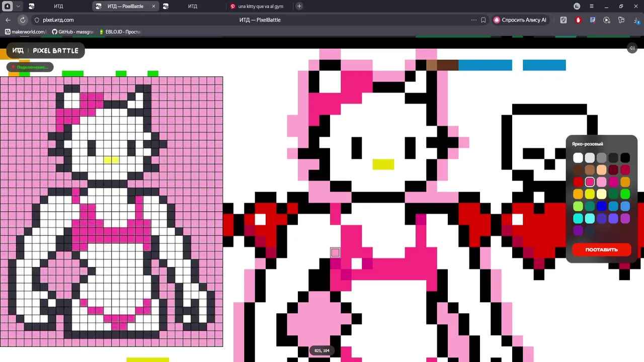Select the bright green color swatch

pos(625,194)
